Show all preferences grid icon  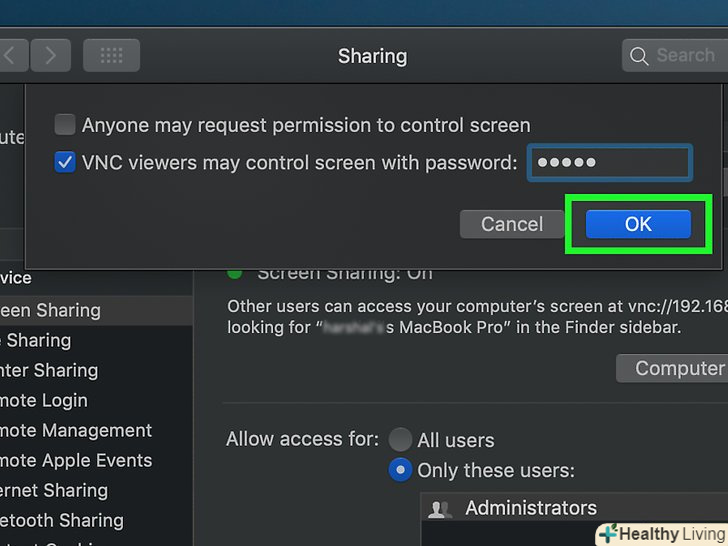coord(110,56)
